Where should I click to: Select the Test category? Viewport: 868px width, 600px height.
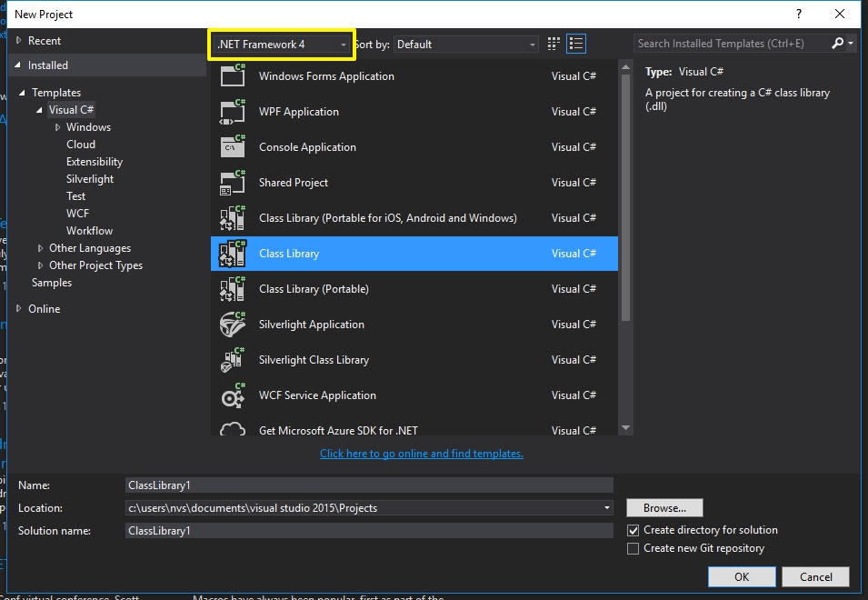[75, 196]
